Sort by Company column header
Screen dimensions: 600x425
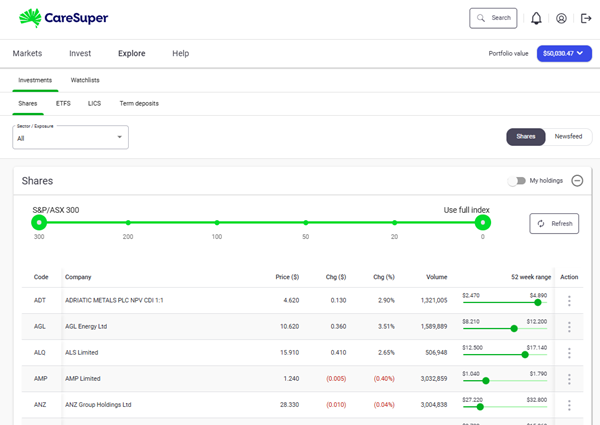pos(78,277)
